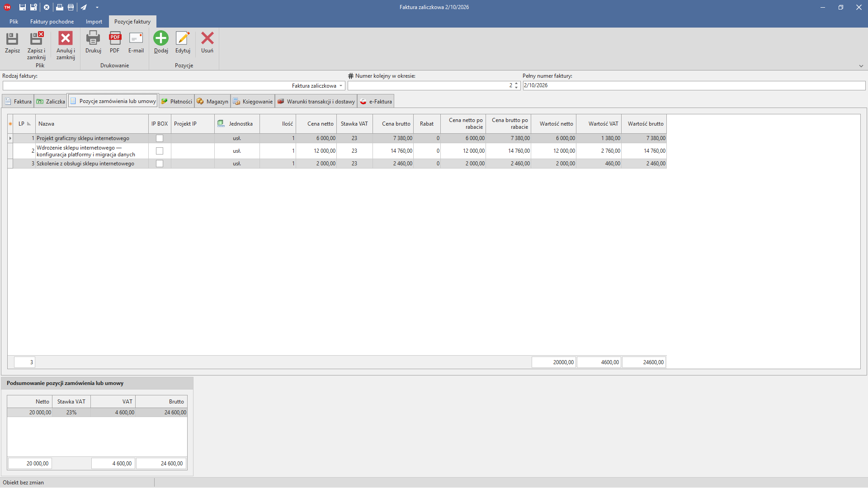Click the quick access printer icon
The width and height of the screenshot is (868, 488).
pyautogui.click(x=59, y=7)
